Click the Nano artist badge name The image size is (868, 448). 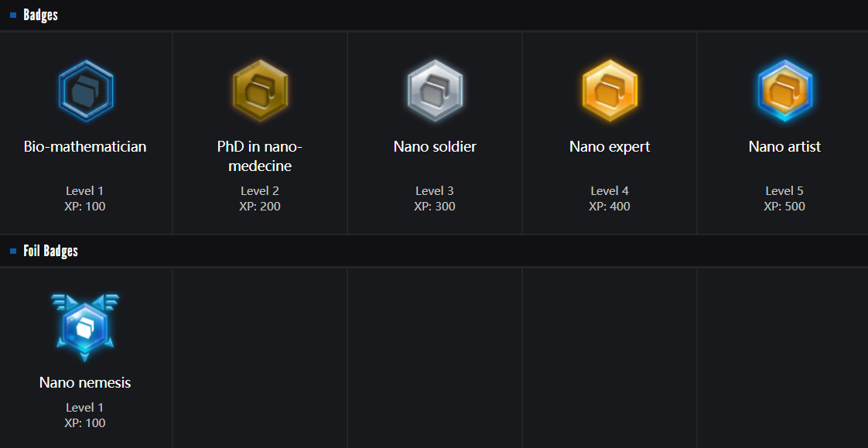784,147
